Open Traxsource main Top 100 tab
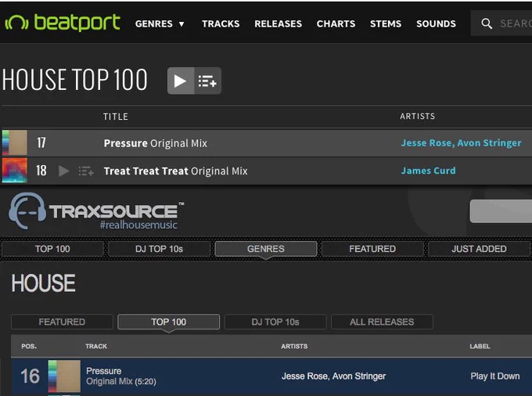 tap(52, 249)
